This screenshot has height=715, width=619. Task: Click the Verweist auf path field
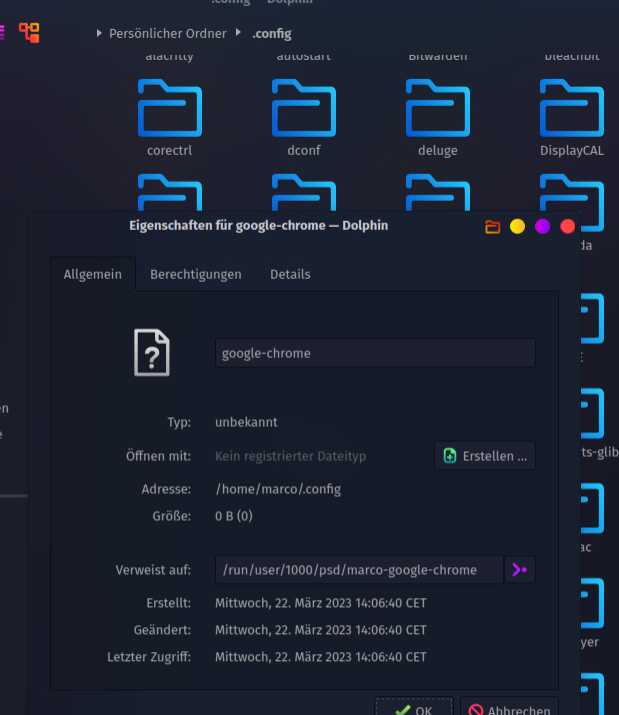359,570
